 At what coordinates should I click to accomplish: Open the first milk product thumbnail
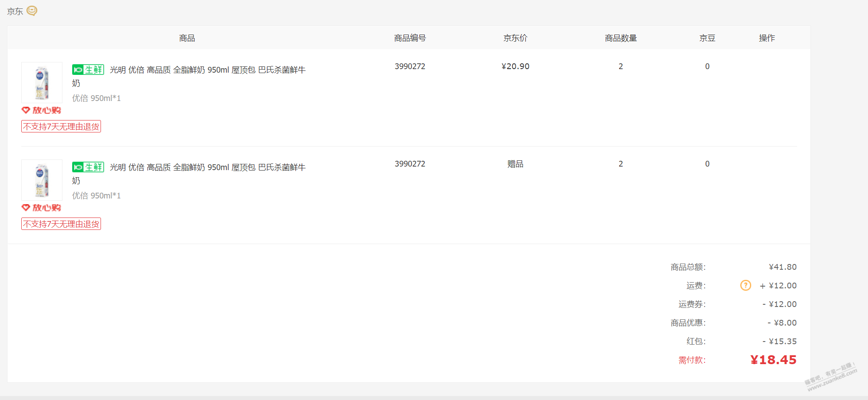tap(42, 83)
